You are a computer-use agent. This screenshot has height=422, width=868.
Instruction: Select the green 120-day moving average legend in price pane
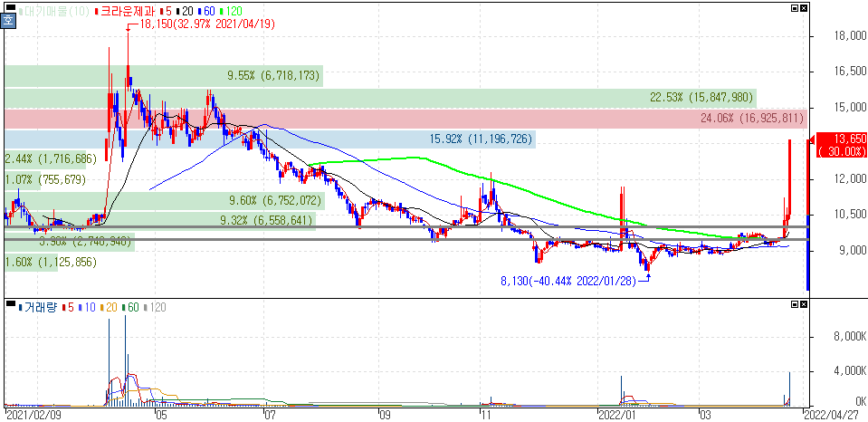pyautogui.click(x=232, y=11)
